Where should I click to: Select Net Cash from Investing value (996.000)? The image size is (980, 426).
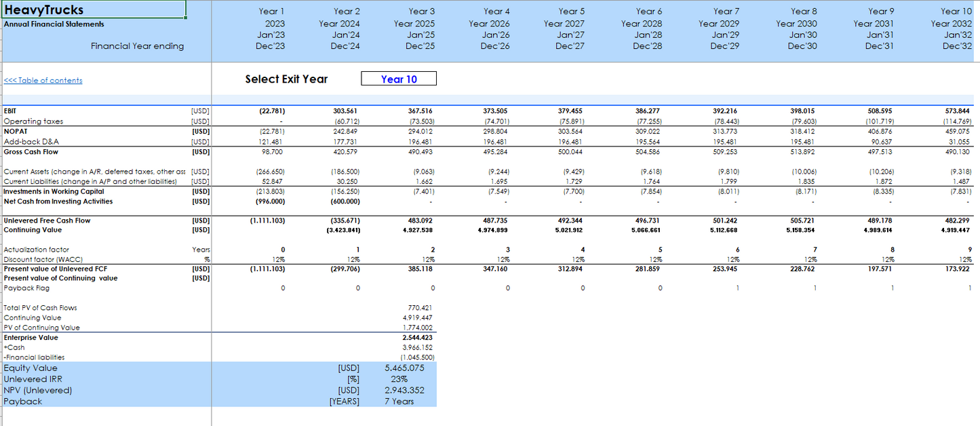[271, 201]
